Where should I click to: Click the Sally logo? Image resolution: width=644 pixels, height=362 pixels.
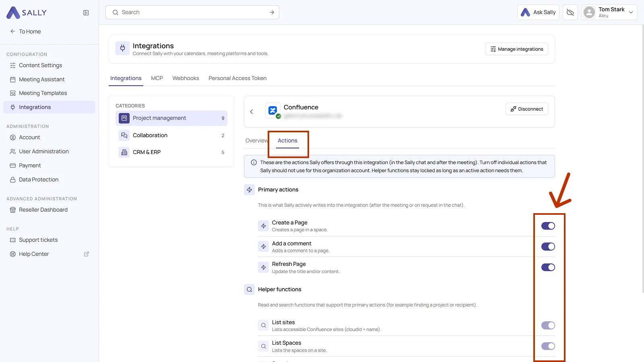coord(27,12)
